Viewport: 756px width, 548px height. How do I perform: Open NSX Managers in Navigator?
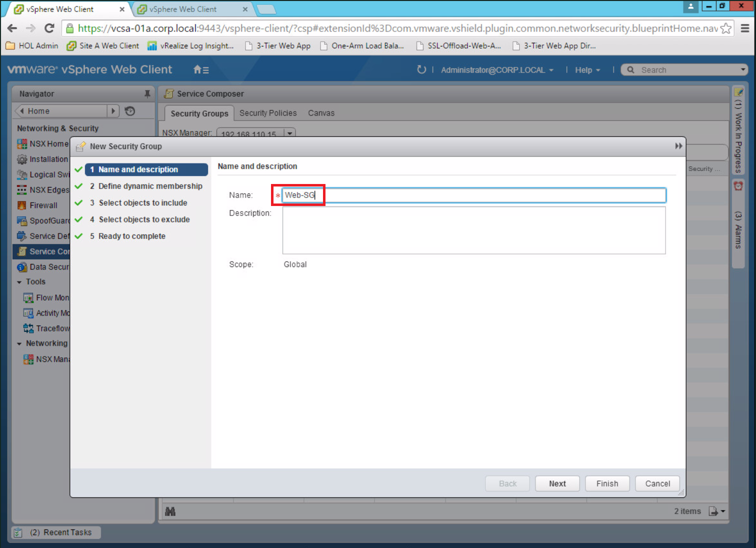tap(46, 359)
